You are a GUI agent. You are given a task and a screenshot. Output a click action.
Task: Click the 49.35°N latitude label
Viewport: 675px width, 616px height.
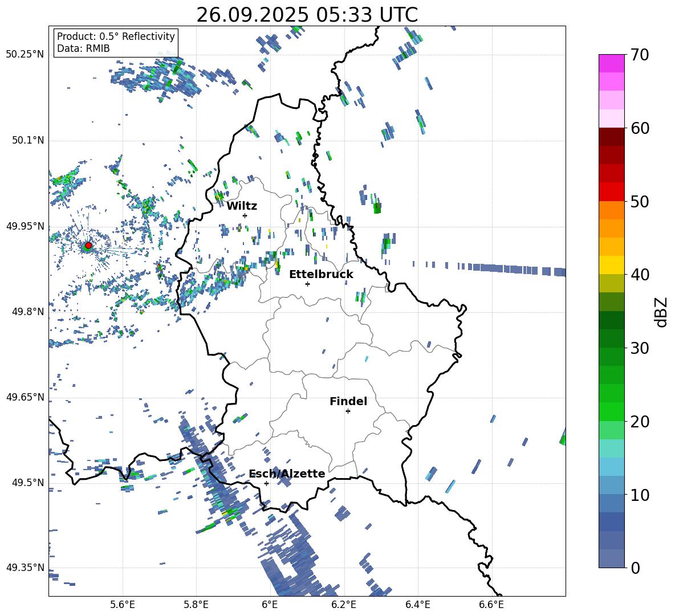click(25, 568)
